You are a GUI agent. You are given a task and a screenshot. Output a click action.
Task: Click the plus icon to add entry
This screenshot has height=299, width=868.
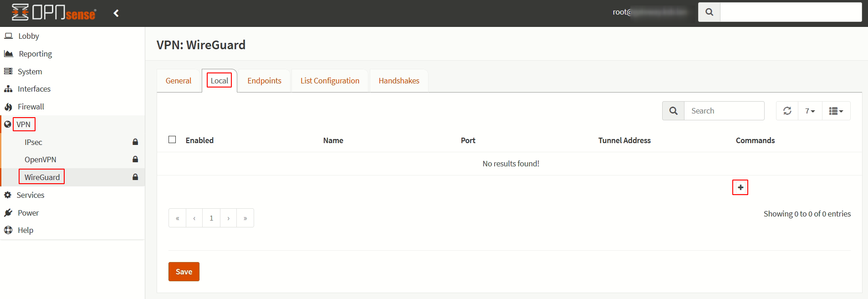click(740, 187)
